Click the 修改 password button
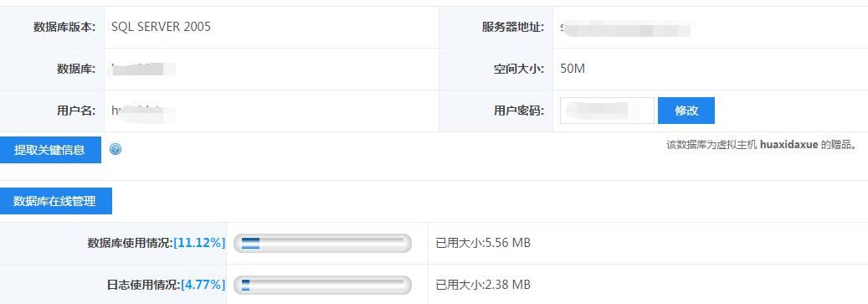Image resolution: width=868 pixels, height=304 pixels. tap(686, 111)
